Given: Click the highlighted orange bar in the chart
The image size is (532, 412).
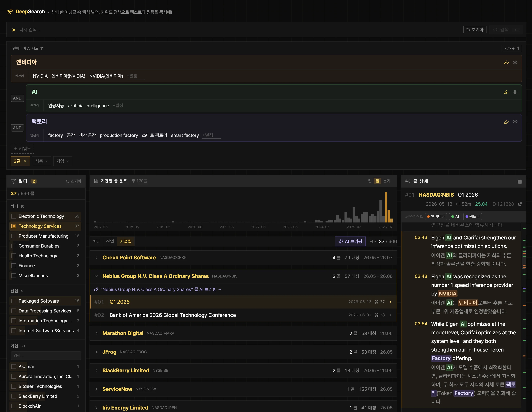Looking at the screenshot, I should coord(386,207).
